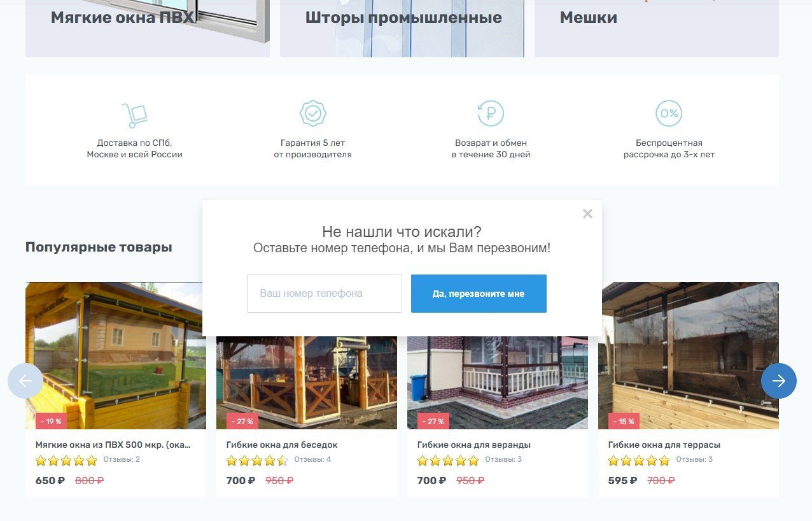Click the terrace windows product photo
This screenshot has height=521, width=812.
click(x=689, y=355)
